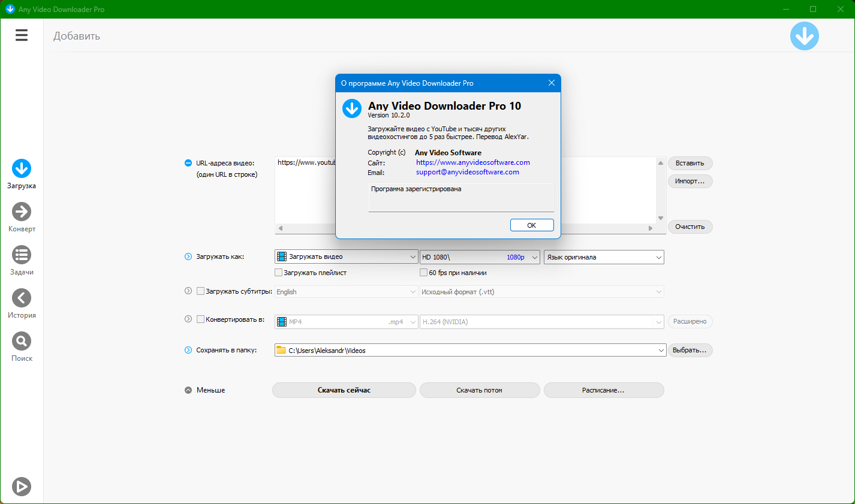Screen dimensions: 855x504
Task: Open the HD 1080p quality dropdown
Action: (480, 257)
